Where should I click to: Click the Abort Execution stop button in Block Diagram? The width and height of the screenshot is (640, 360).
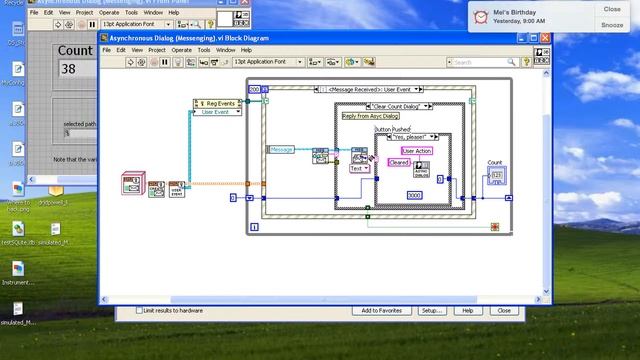click(x=153, y=62)
